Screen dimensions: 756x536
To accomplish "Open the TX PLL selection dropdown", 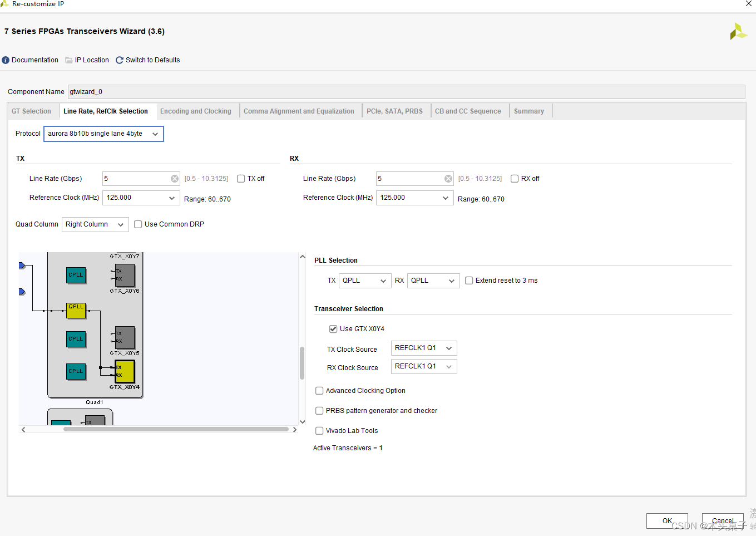I will click(365, 281).
